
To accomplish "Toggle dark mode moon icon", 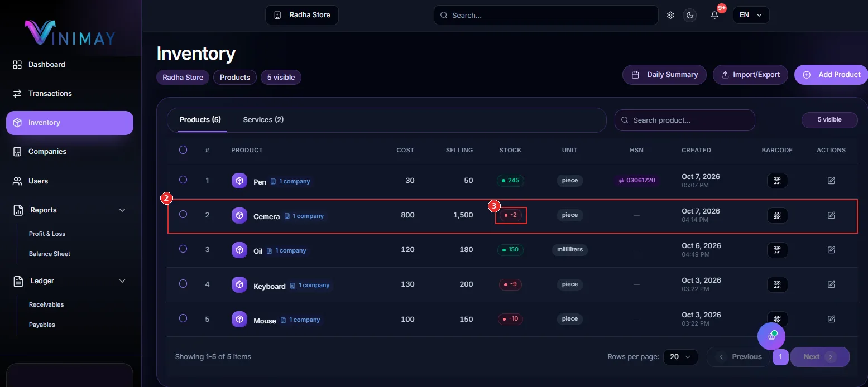I will (x=690, y=15).
